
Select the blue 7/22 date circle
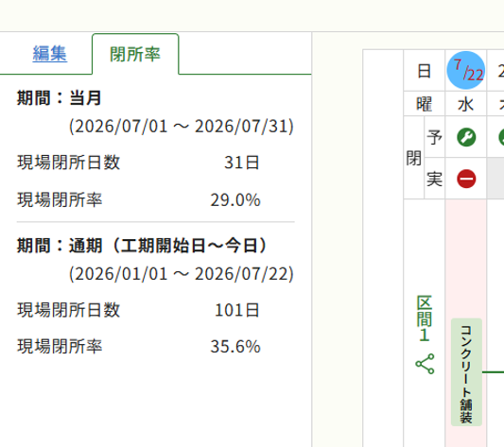(x=466, y=70)
